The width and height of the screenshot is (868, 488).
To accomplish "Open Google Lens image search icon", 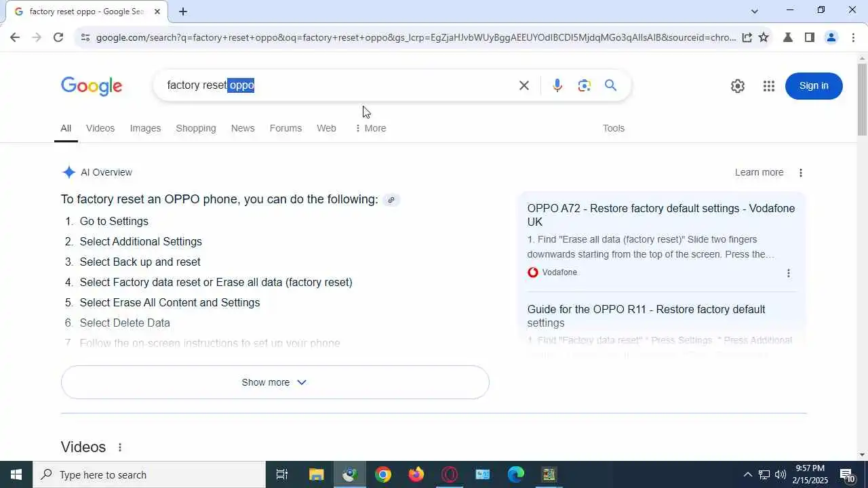I will (585, 85).
